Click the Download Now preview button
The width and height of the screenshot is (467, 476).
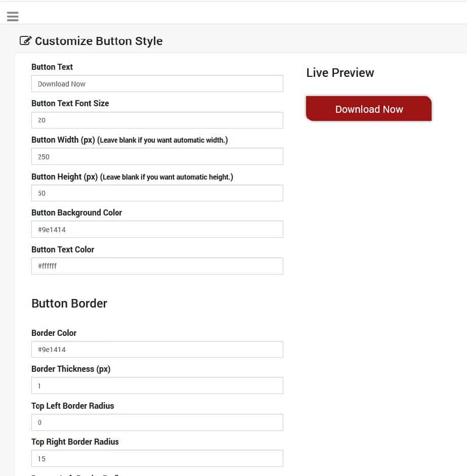click(369, 109)
